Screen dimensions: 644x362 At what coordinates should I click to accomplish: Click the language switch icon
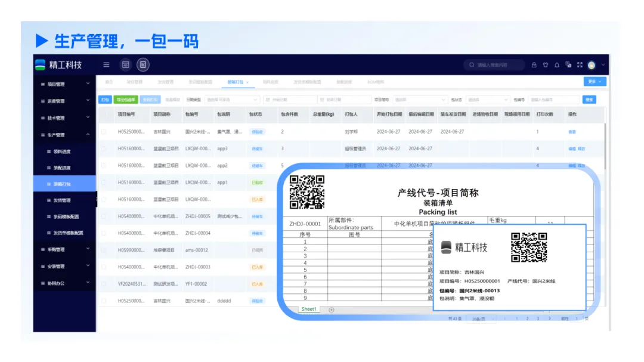(568, 65)
